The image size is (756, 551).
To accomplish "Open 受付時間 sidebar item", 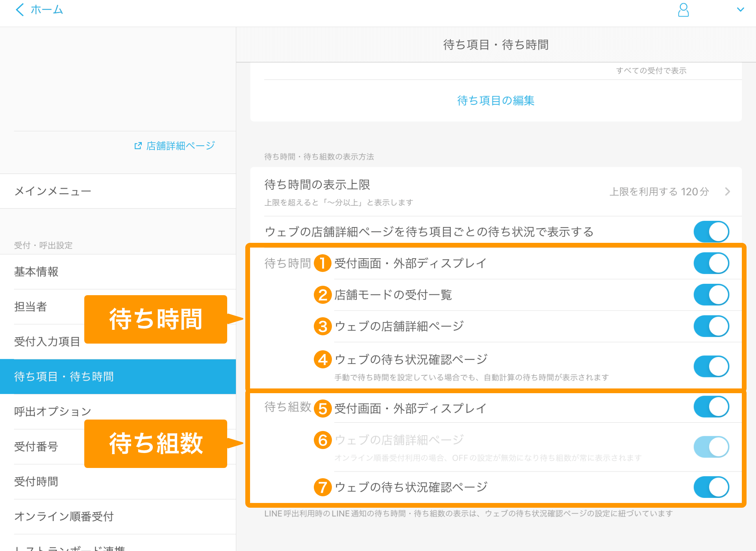I will pos(36,482).
